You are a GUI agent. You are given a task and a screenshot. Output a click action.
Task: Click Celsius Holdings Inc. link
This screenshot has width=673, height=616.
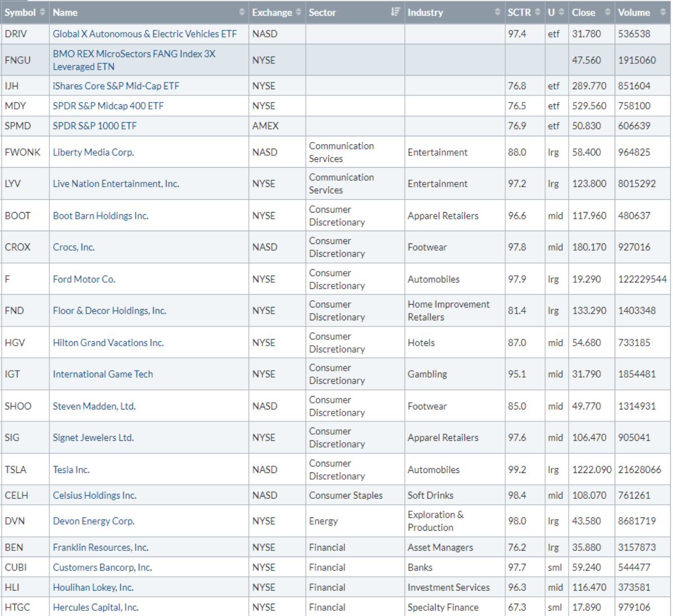coord(94,495)
